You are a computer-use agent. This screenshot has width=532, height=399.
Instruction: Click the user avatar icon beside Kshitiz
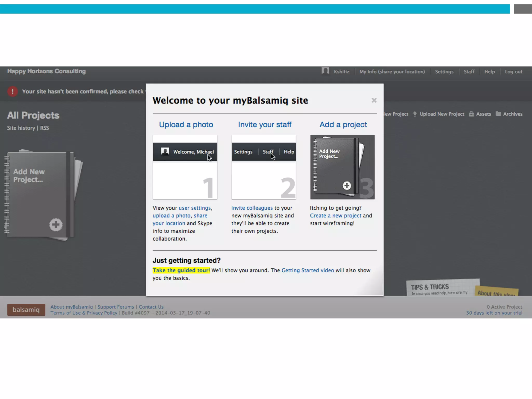point(325,71)
